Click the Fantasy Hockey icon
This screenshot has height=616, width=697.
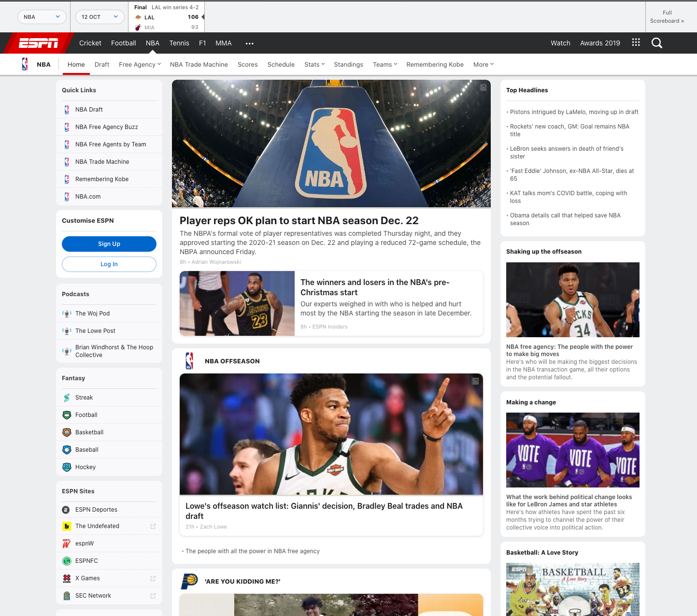(x=67, y=467)
